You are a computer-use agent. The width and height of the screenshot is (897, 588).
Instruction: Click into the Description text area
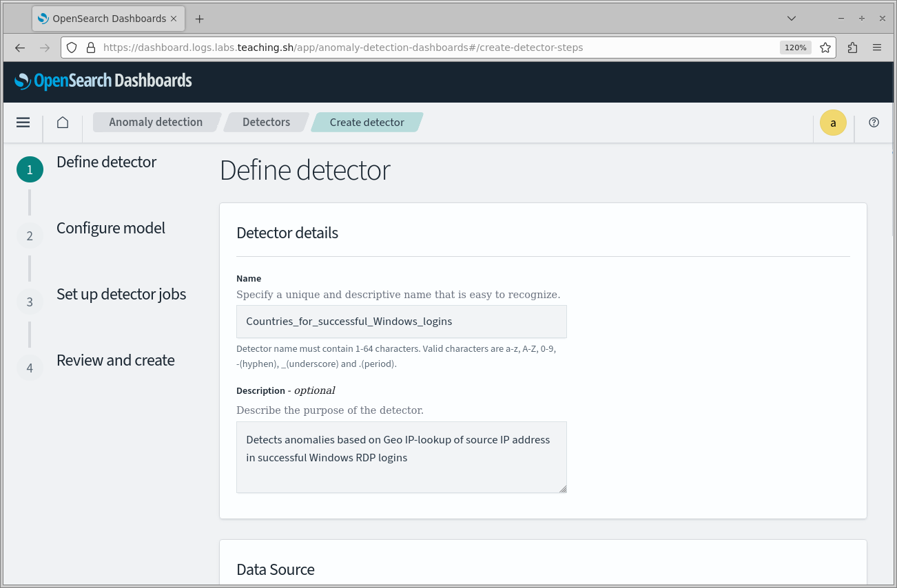(401, 457)
